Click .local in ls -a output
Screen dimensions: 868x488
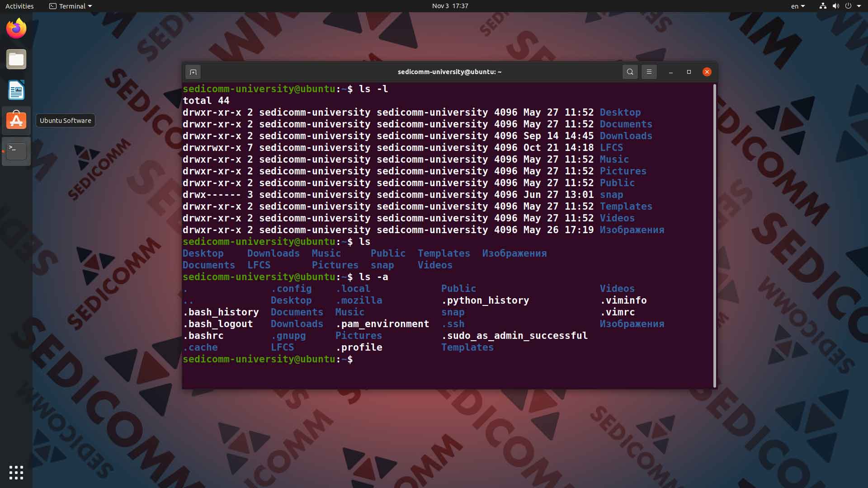pos(353,289)
